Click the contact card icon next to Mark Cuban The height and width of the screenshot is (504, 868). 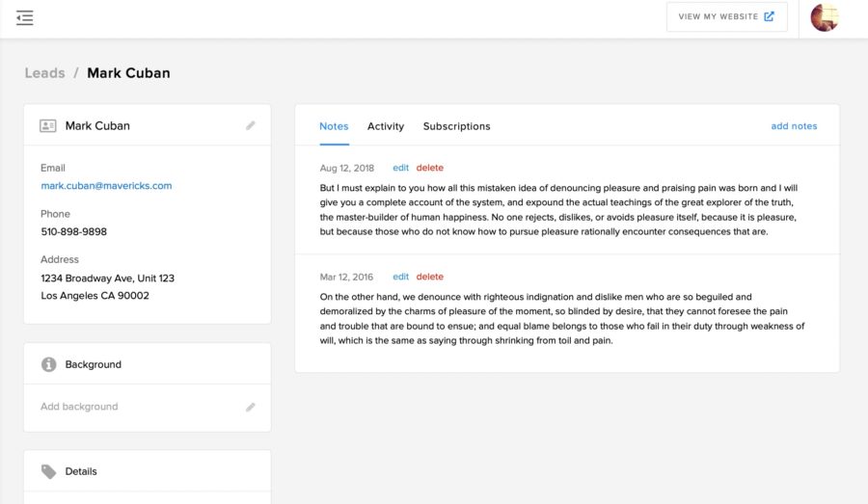(48, 125)
